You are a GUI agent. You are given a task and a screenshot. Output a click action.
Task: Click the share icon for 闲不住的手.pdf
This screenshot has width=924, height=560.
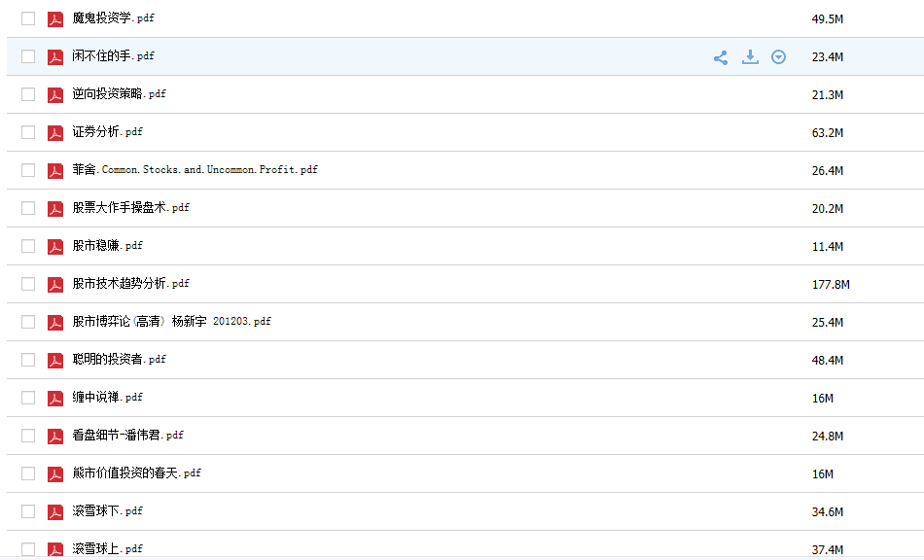tap(721, 57)
